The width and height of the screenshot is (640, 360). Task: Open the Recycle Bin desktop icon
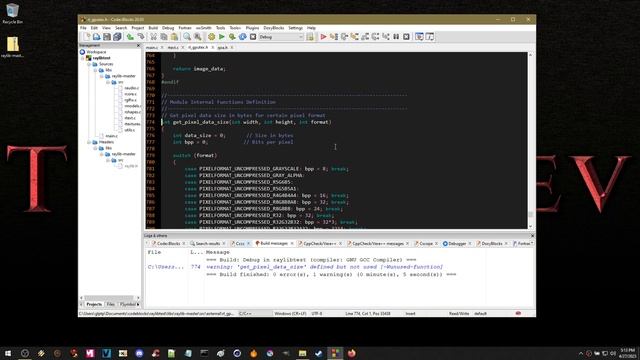coord(12,13)
